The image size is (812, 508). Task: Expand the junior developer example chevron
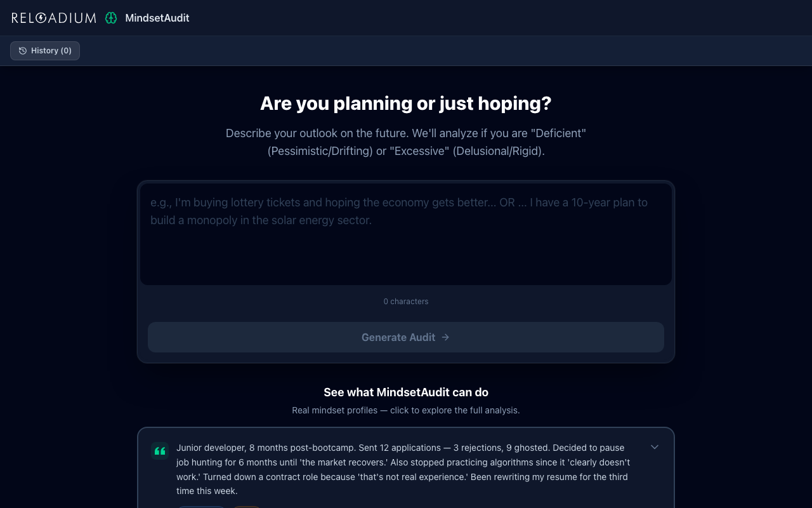655,447
